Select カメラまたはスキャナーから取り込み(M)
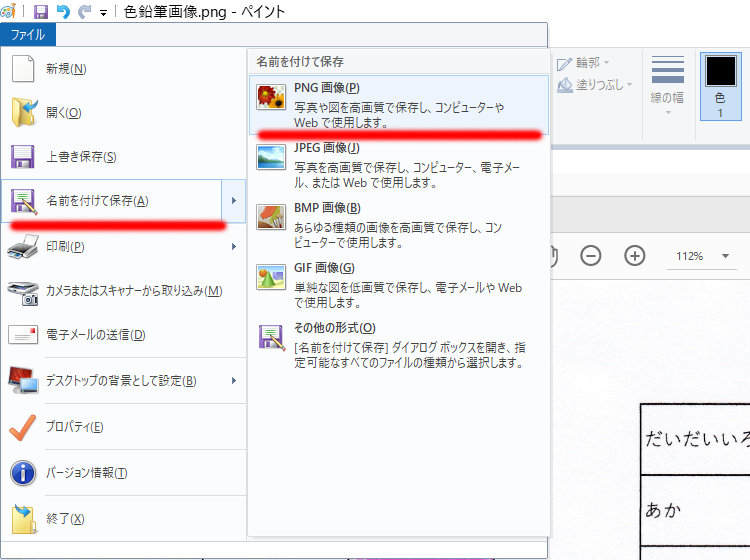Screen dimensions: 750x560 (123, 291)
